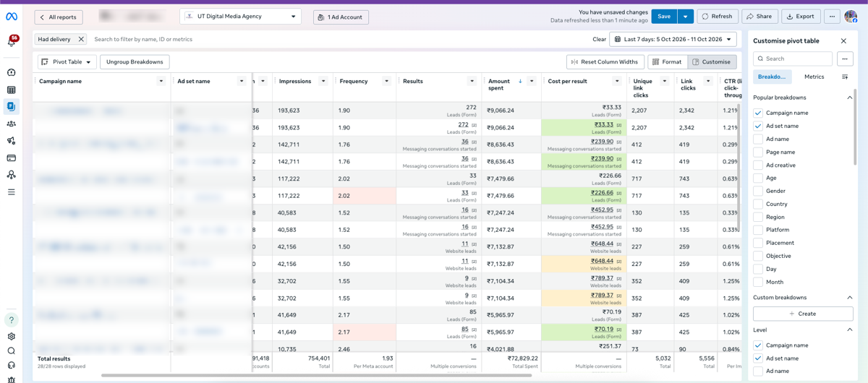Collapse the Popular breakdowns section

850,98
